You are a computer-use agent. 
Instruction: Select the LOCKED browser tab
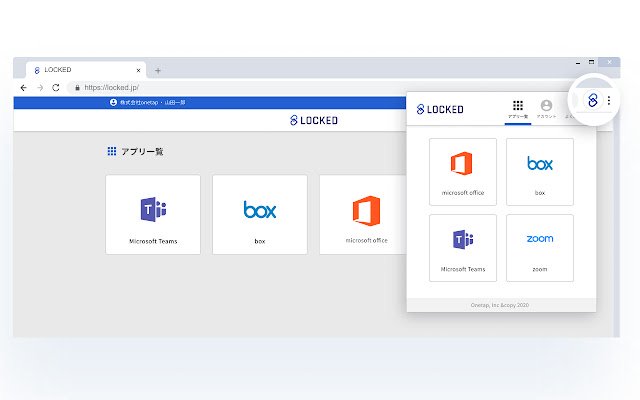pyautogui.click(x=86, y=70)
